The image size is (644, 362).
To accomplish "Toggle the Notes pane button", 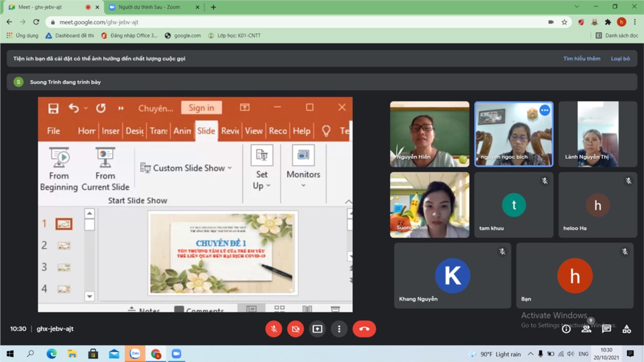I will (x=144, y=309).
